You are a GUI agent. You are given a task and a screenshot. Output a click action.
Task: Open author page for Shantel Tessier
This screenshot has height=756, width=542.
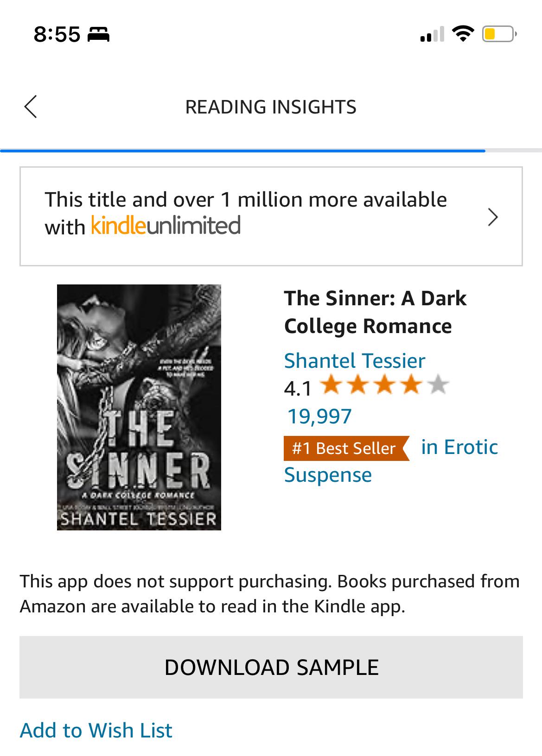click(x=354, y=360)
